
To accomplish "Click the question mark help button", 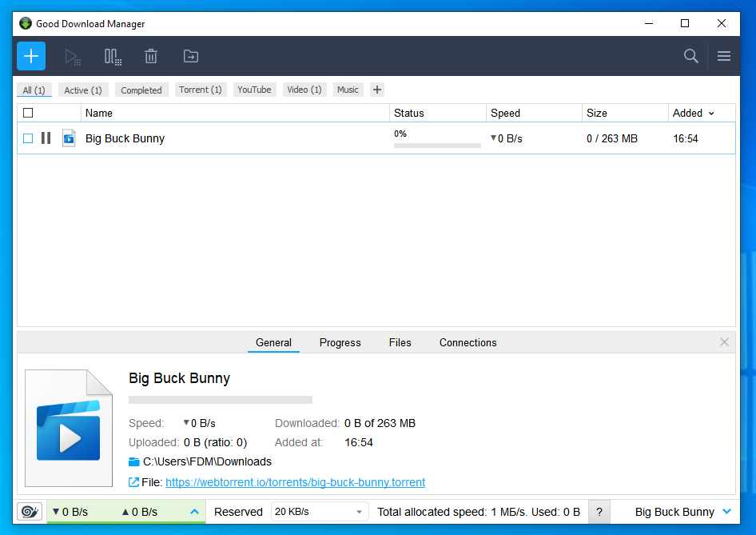I will tap(599, 512).
